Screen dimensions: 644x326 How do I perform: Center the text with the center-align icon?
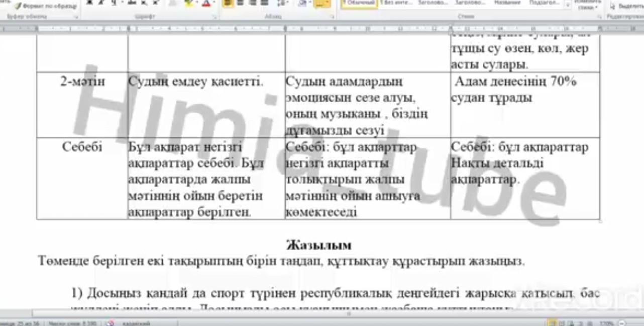pos(240,3)
